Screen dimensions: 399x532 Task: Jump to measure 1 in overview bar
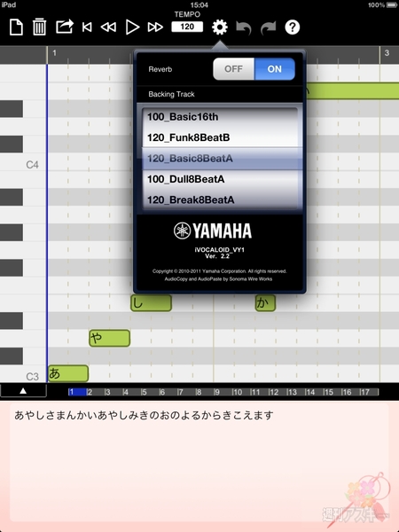tap(77, 392)
